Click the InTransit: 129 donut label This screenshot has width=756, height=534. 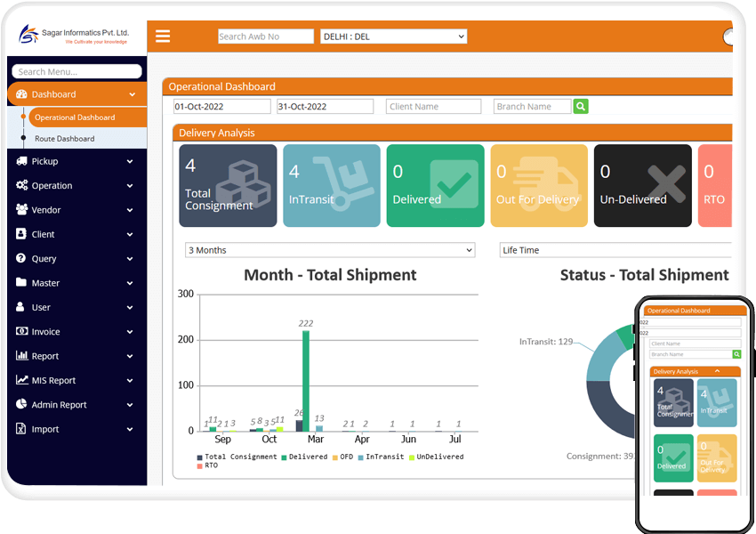click(x=546, y=342)
